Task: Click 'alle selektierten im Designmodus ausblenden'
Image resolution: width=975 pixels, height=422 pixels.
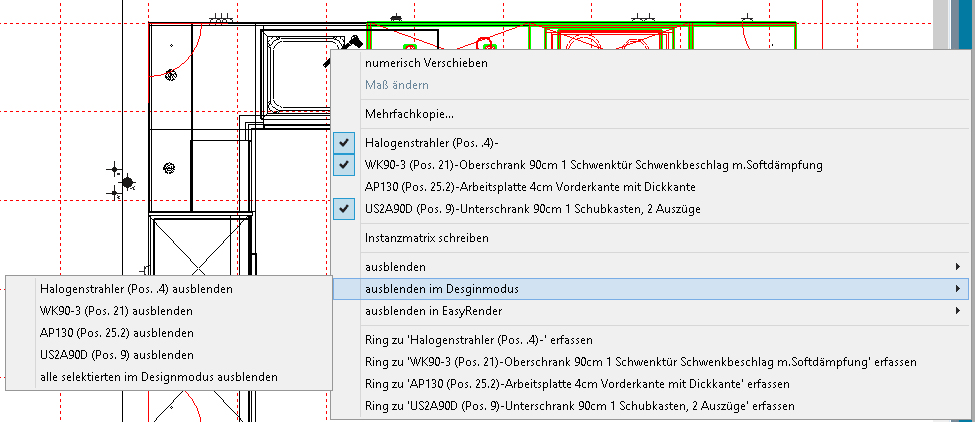Action: point(160,377)
